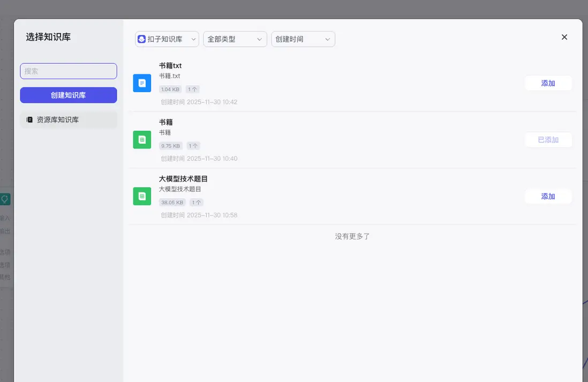Click the 9.75 KB size badge under 书籍
This screenshot has height=382, width=588.
pyautogui.click(x=171, y=145)
